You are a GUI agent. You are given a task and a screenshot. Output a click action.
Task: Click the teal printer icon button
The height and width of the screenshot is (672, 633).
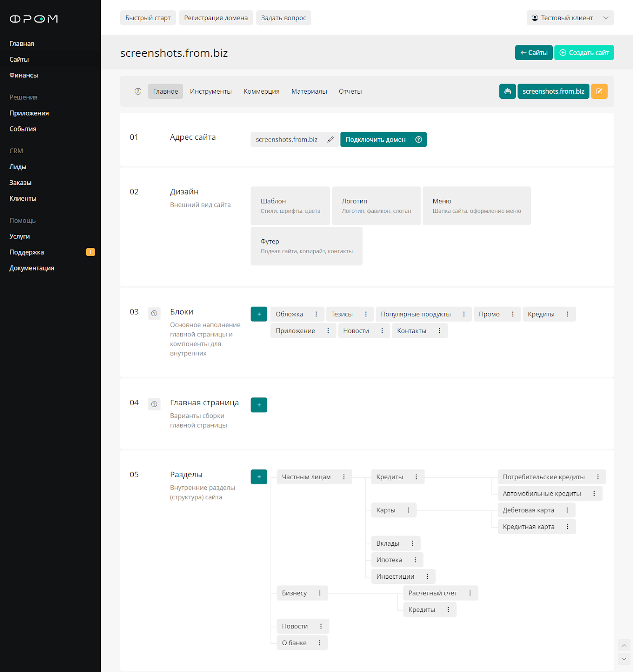(507, 91)
